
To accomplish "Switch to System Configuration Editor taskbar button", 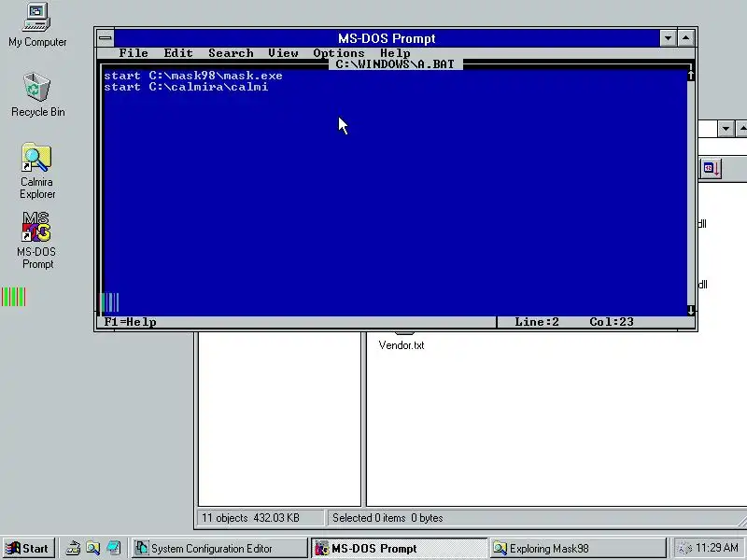I will tap(218, 549).
